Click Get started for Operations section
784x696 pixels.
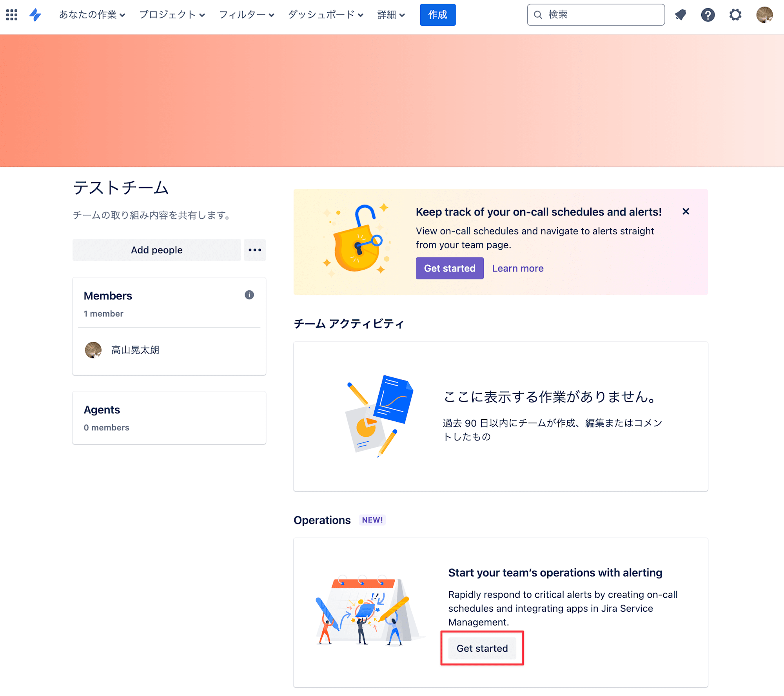click(x=483, y=648)
